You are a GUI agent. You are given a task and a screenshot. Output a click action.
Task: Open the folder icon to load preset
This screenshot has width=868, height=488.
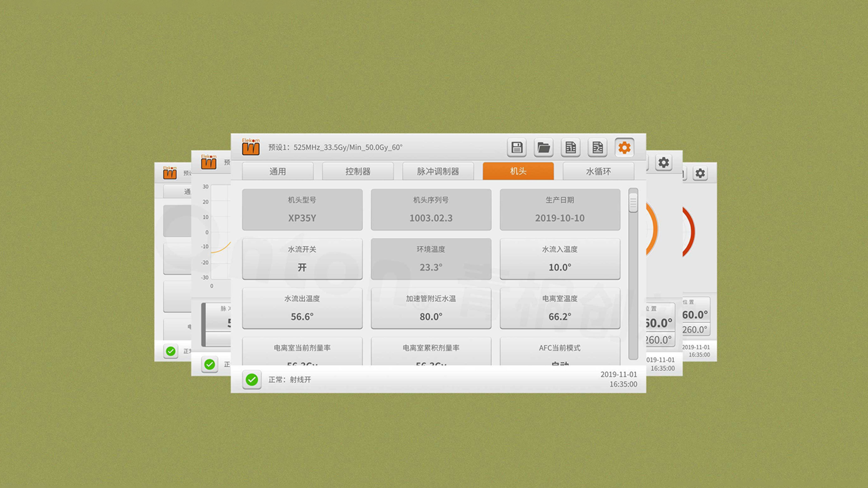tap(543, 148)
